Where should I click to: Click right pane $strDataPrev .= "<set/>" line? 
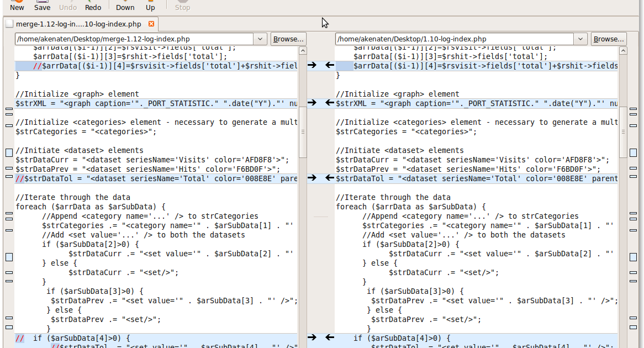(426, 320)
